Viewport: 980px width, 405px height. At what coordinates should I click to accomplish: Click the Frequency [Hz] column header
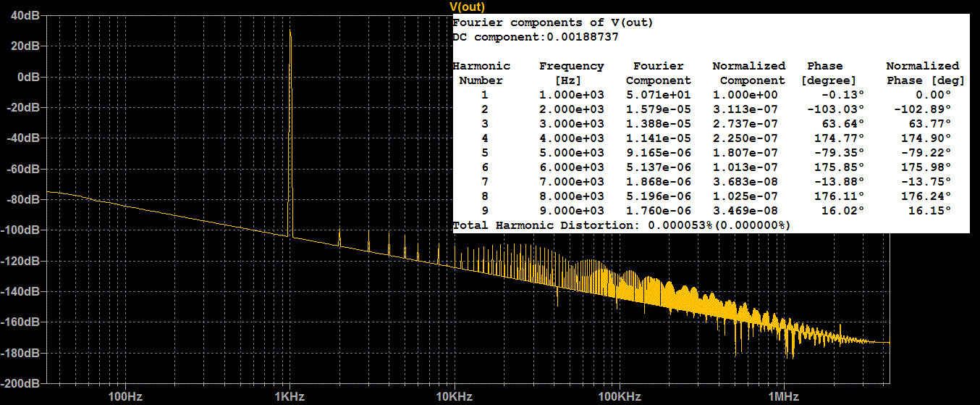571,73
